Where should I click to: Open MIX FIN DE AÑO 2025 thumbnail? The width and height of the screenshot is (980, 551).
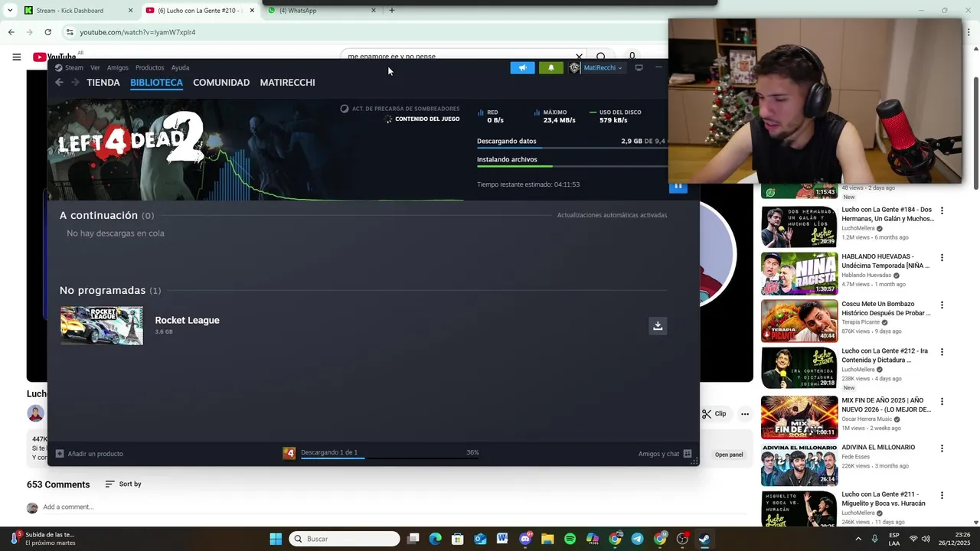799,417
